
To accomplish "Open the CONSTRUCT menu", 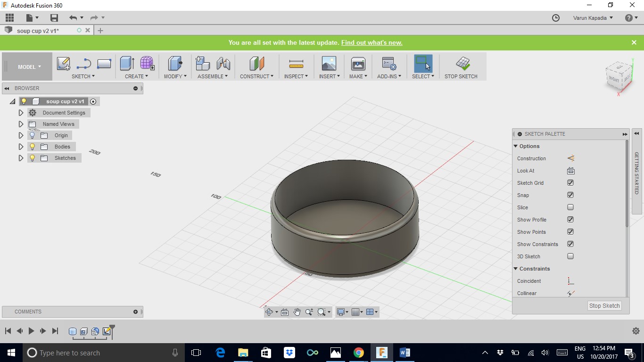I will pos(256,76).
